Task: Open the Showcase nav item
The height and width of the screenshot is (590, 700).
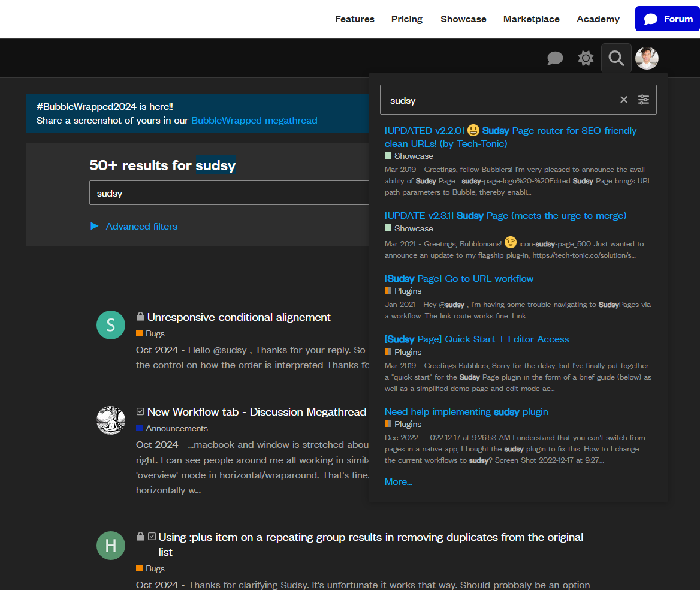Action: pyautogui.click(x=463, y=19)
